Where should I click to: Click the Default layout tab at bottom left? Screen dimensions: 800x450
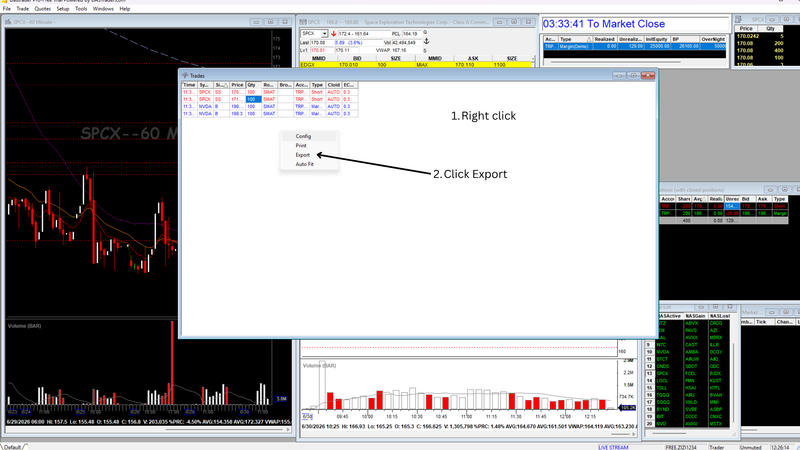13,447
